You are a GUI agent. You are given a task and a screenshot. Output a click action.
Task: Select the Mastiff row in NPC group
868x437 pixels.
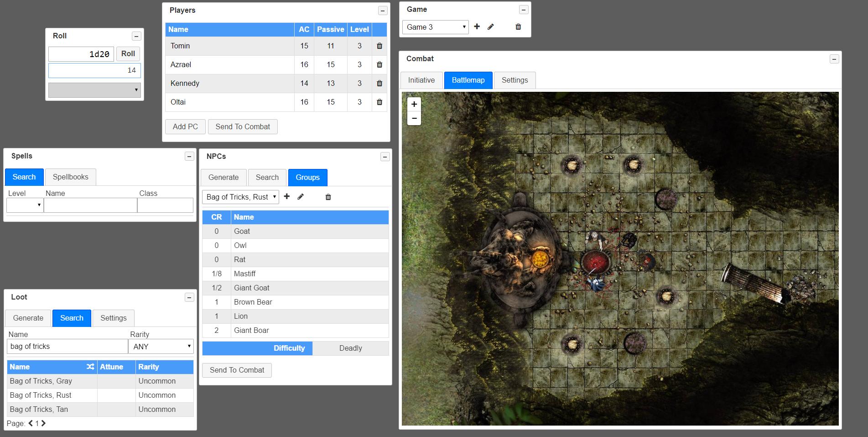click(296, 274)
